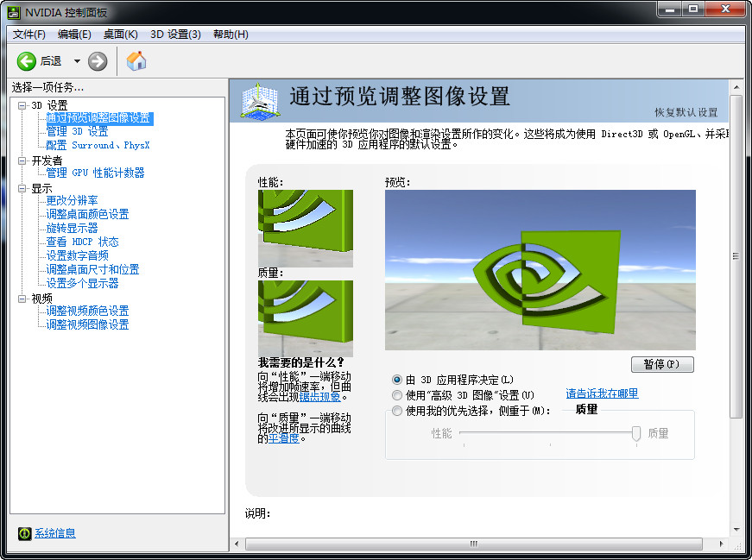Click the gray Forward arrow icon

98,61
